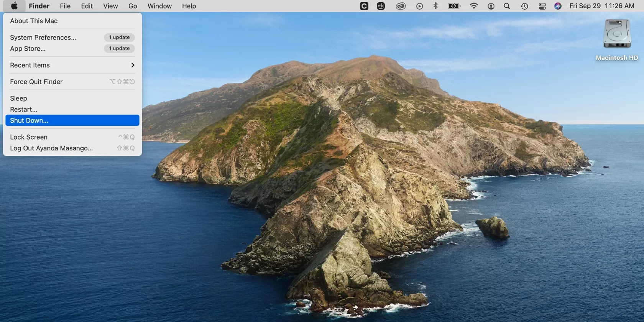Click the Bluetooth status icon
This screenshot has width=644, height=322.
(x=435, y=6)
